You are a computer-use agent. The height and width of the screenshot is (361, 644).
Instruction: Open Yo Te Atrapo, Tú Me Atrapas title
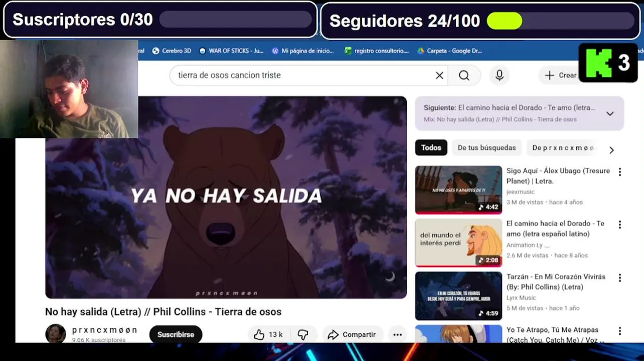coord(555,334)
